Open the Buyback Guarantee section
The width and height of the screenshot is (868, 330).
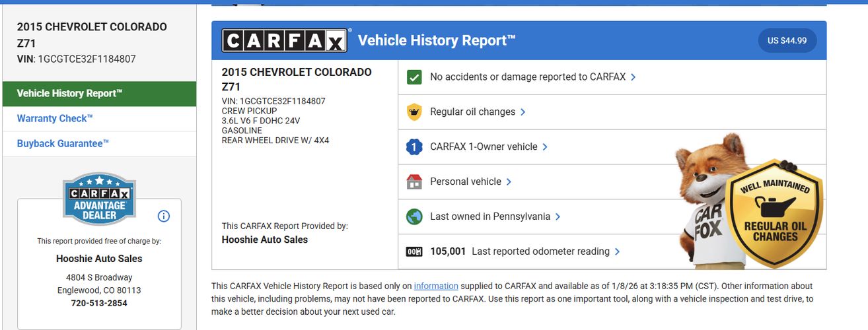point(63,144)
